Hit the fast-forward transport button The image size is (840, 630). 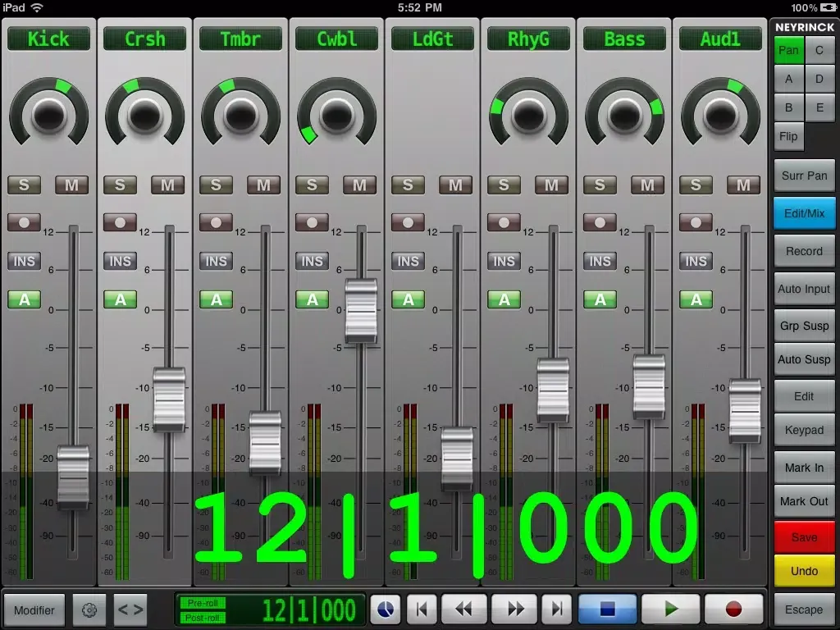click(514, 609)
